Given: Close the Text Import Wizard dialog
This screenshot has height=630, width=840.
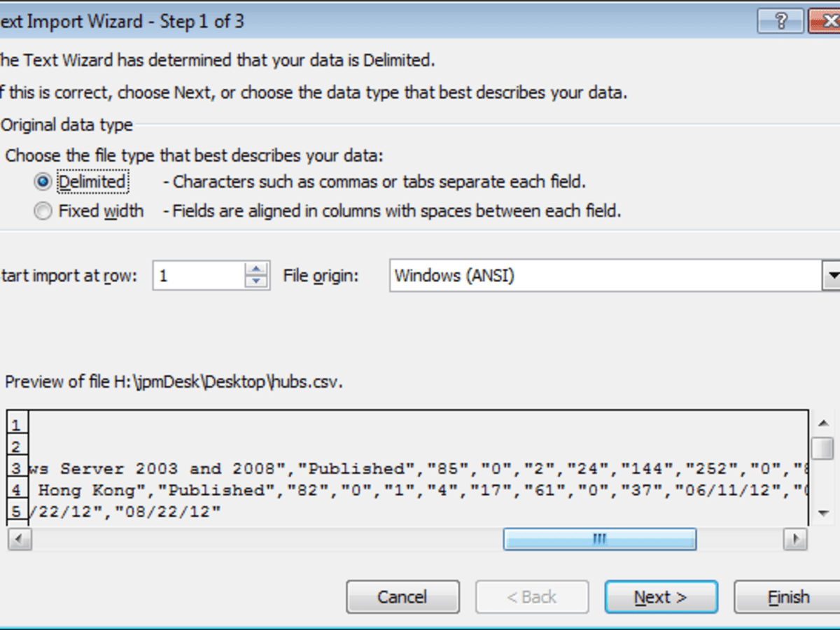Looking at the screenshot, I should [x=823, y=22].
